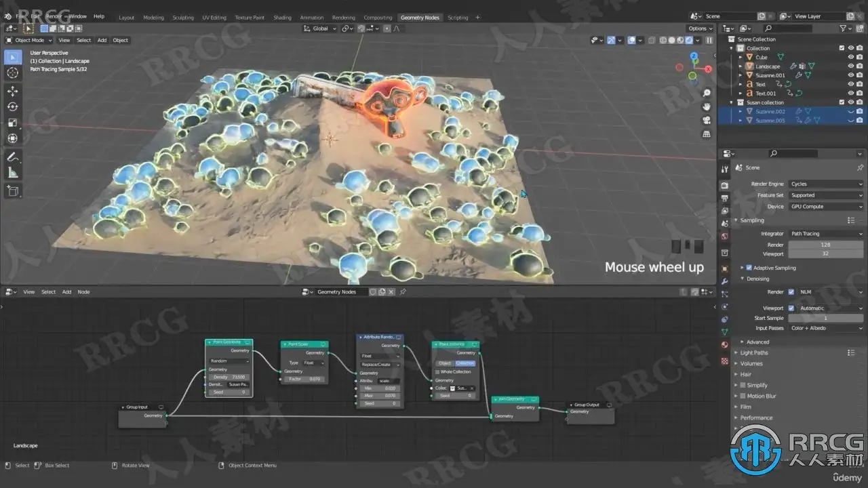Open the Device dropdown showing GPU Compute
This screenshot has height=488, width=868.
(826, 207)
